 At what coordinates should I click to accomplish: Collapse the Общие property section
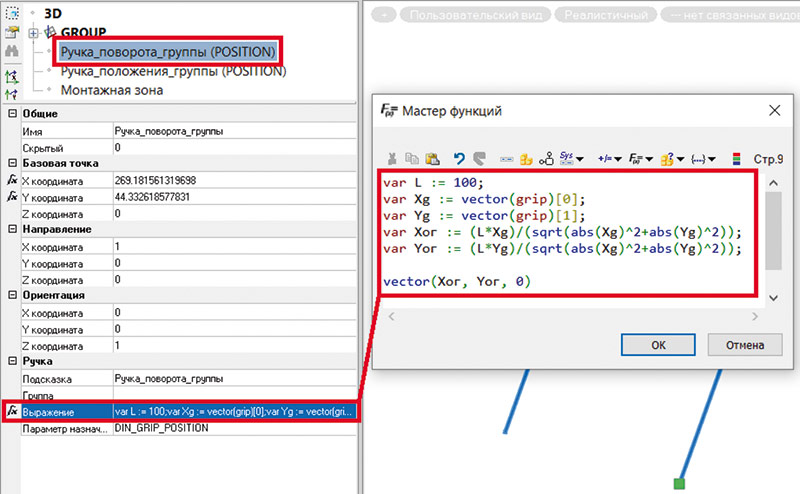pos(12,114)
